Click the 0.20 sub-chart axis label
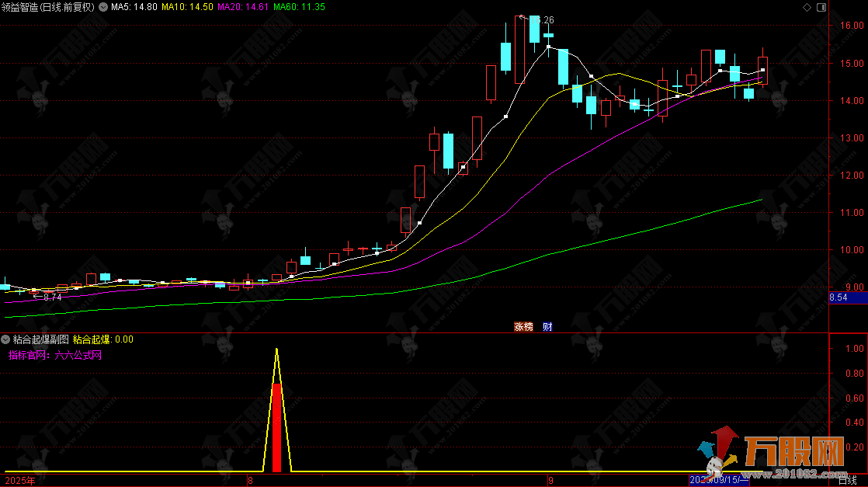Screen dimensions: 868x487 click(x=855, y=447)
